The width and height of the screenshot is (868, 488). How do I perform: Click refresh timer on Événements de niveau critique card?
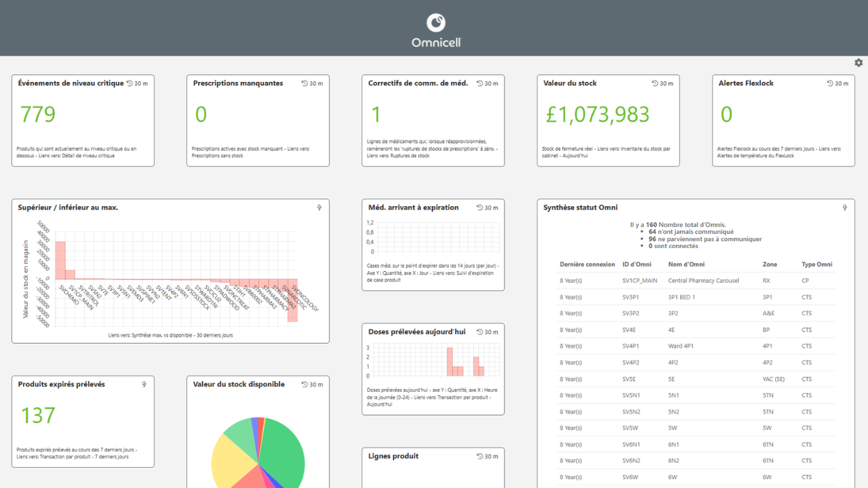(137, 83)
